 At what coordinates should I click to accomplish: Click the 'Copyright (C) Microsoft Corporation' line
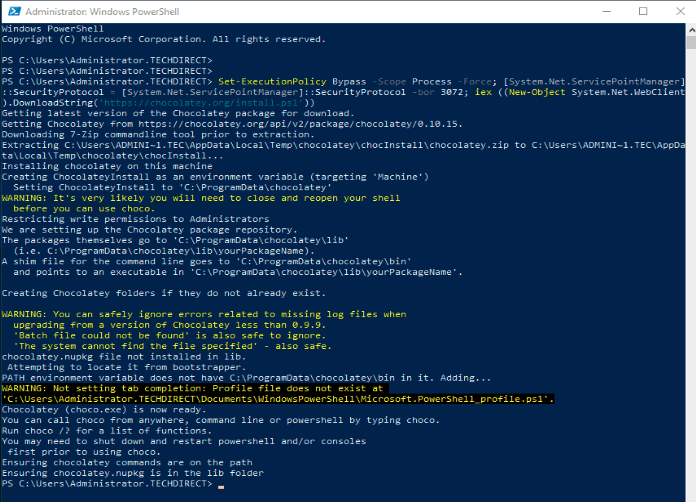[x=164, y=40]
